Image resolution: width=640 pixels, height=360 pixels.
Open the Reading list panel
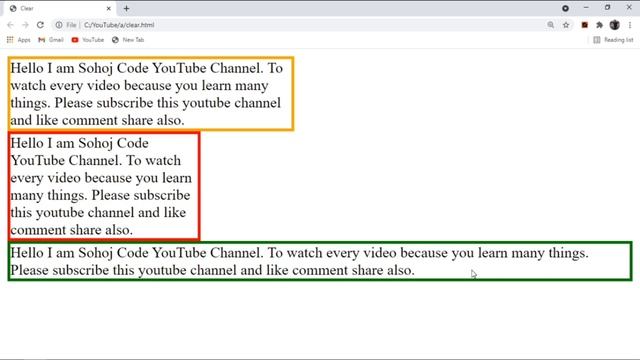pyautogui.click(x=613, y=40)
